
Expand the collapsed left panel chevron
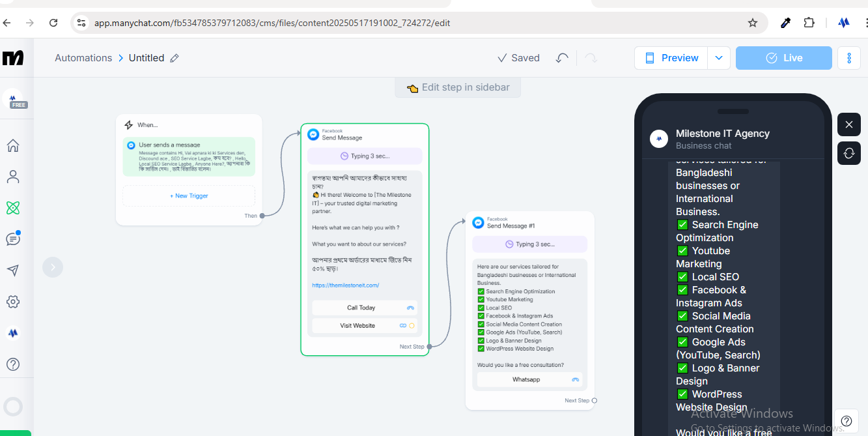(53, 267)
